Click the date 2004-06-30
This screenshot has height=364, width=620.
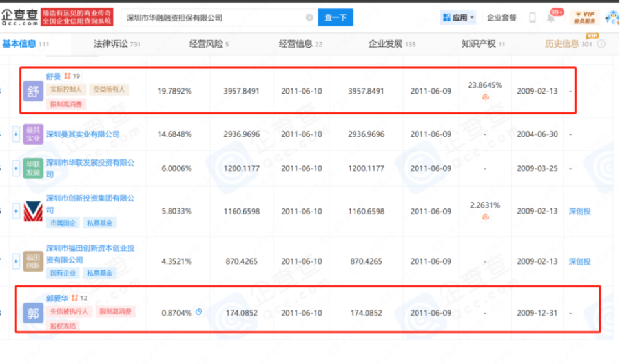[x=537, y=134]
